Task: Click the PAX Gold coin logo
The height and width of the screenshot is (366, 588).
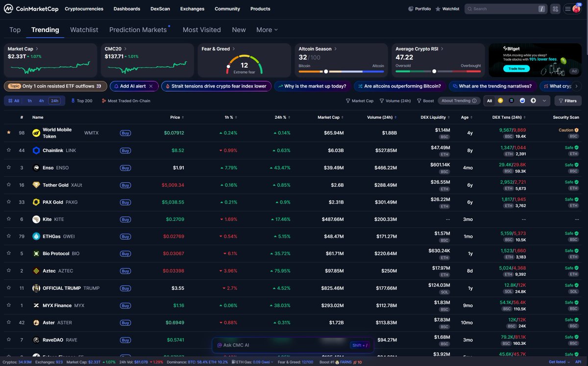Action: point(36,202)
